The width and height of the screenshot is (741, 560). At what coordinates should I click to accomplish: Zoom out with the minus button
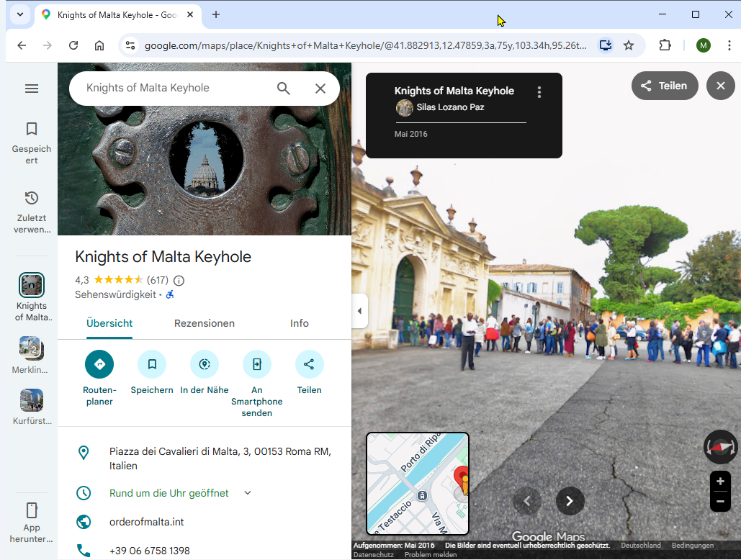tap(720, 502)
